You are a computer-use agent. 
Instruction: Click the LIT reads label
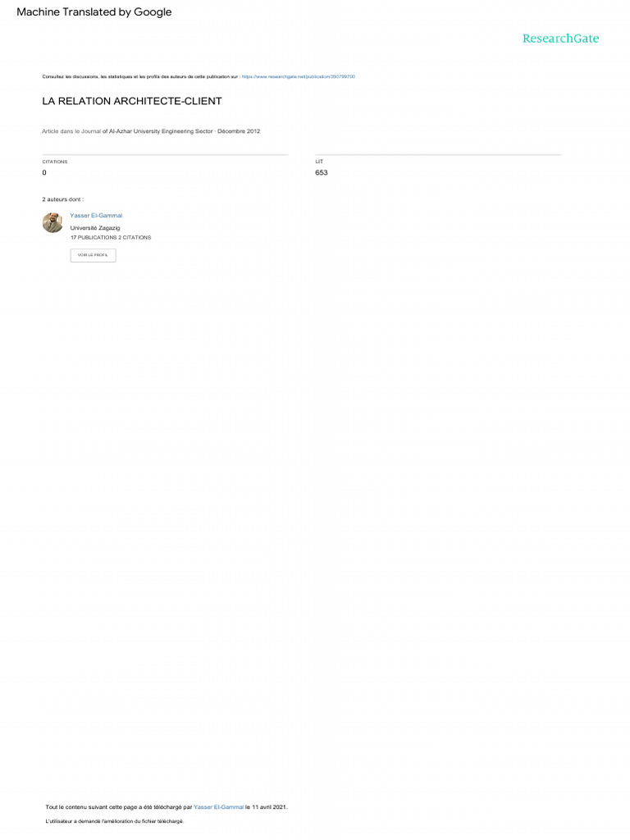[x=319, y=162]
